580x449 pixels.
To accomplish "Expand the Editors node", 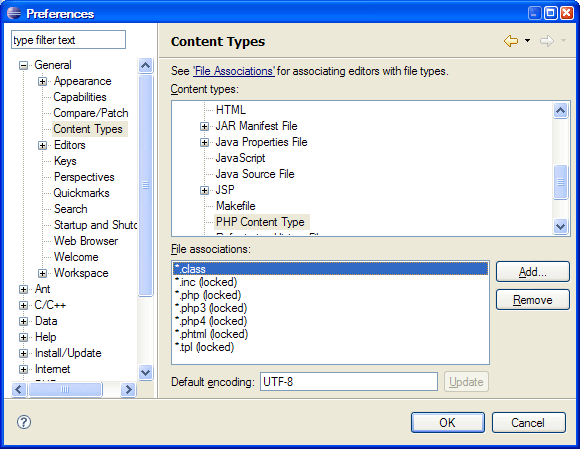I will [x=43, y=145].
